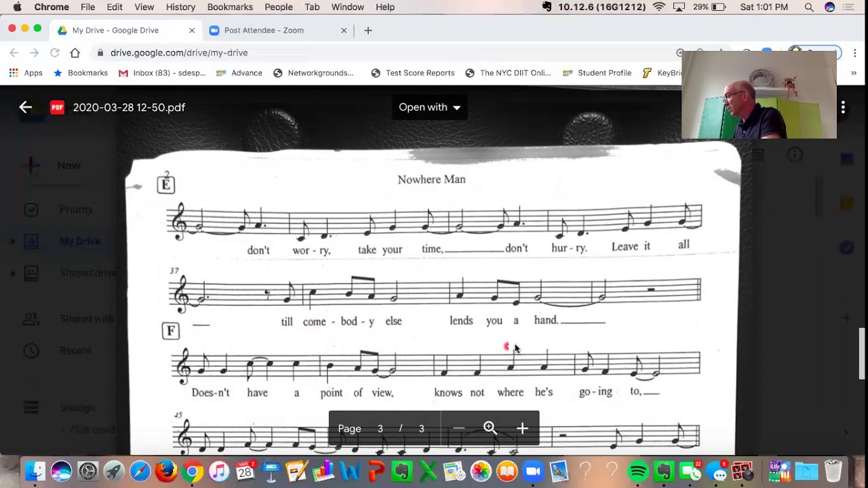Open Photos app from the Dock

[481, 471]
